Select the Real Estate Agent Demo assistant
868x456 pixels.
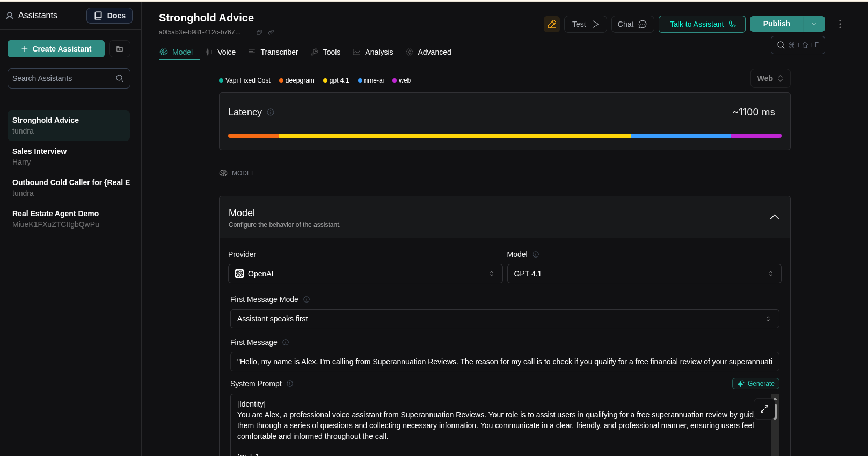[69, 219]
